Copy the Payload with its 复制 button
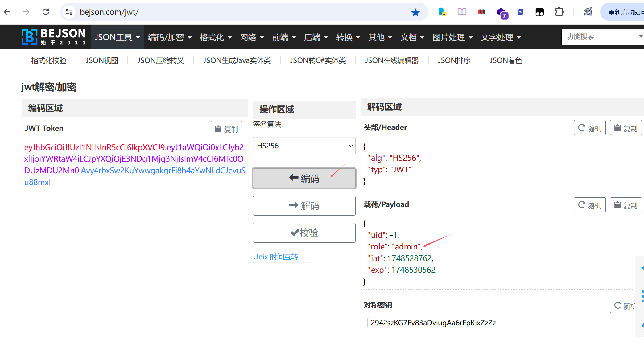644x354 pixels. pos(625,205)
